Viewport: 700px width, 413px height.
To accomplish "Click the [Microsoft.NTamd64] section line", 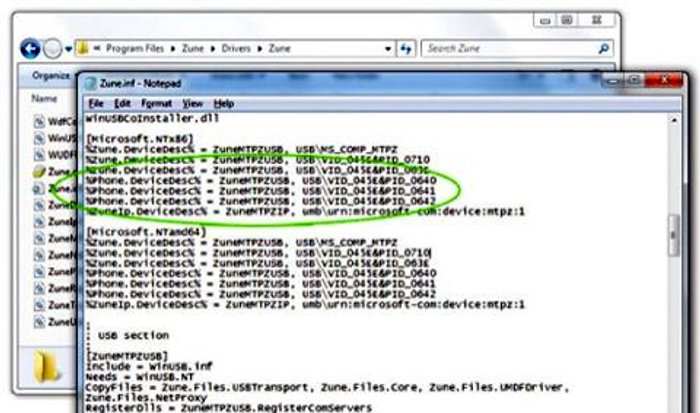I will point(146,232).
